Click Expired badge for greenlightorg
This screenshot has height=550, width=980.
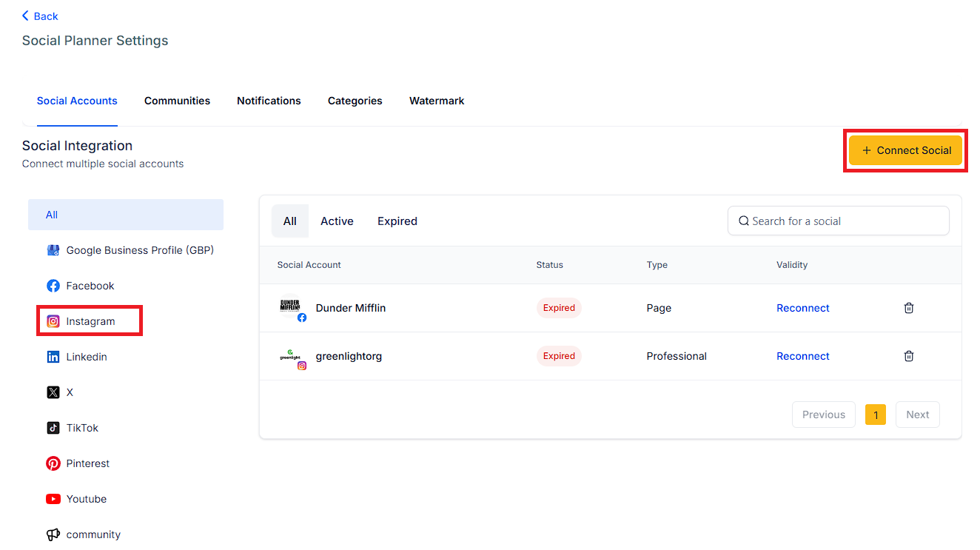(x=559, y=356)
